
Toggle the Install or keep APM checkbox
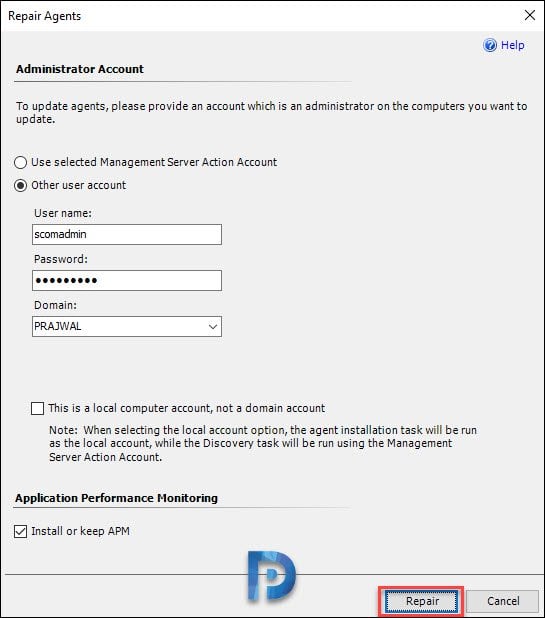pos(20,531)
